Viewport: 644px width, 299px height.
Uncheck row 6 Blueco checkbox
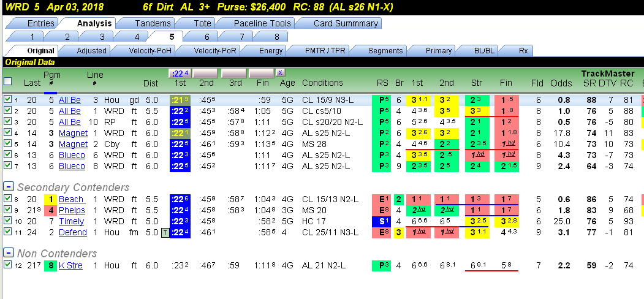click(x=7, y=155)
